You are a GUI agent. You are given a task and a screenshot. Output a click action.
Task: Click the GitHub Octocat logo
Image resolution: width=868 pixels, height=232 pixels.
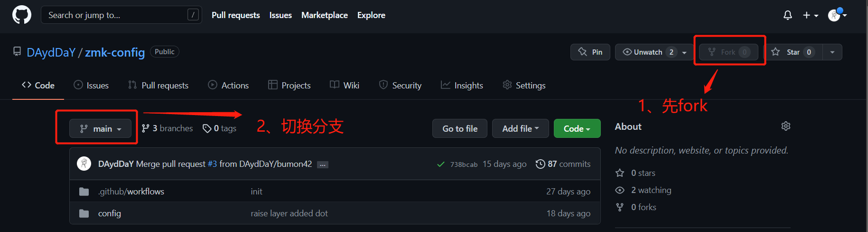pos(22,15)
